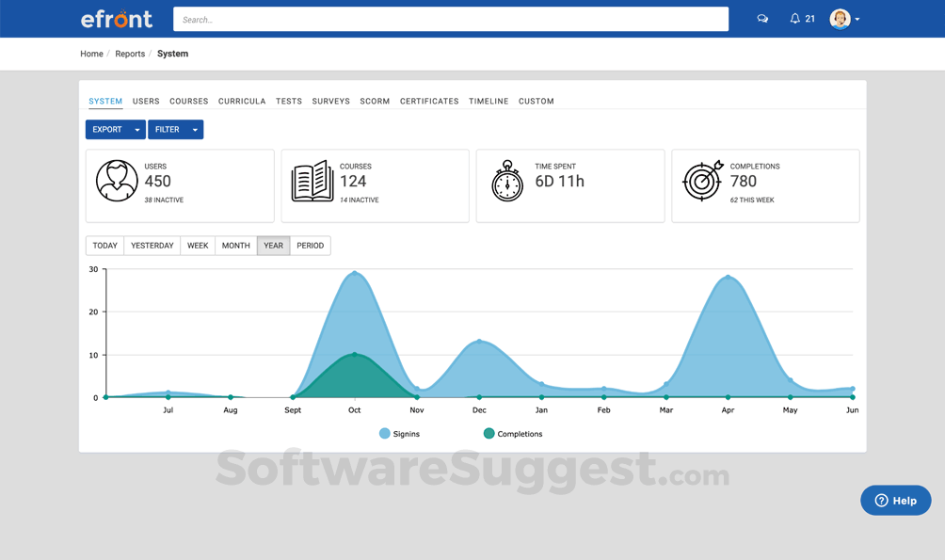Open the Help button with question mark icon

[x=895, y=500]
